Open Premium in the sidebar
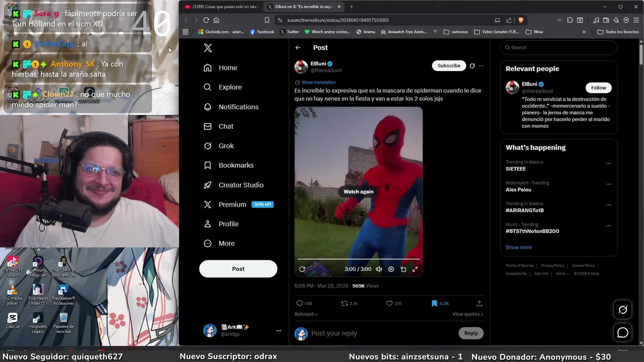This screenshot has height=362, width=644. tap(238, 205)
